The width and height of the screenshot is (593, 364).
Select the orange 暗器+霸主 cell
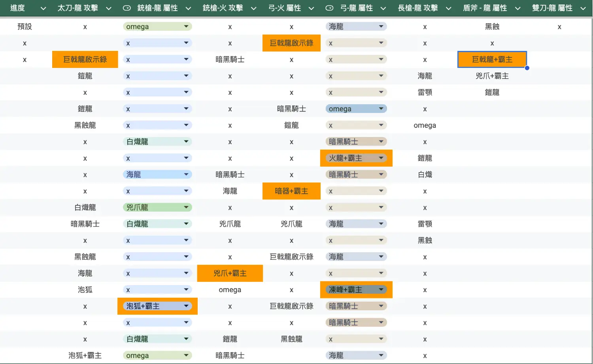[291, 191]
